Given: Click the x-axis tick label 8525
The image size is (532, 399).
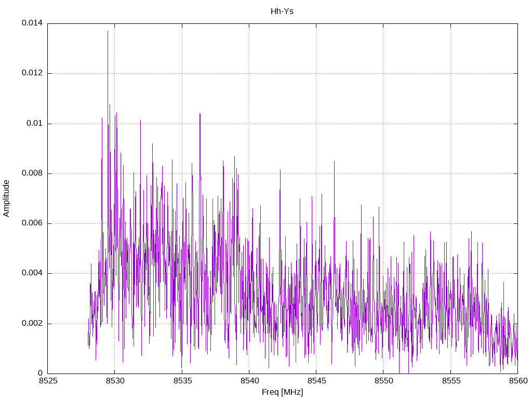Looking at the screenshot, I should (x=48, y=381).
